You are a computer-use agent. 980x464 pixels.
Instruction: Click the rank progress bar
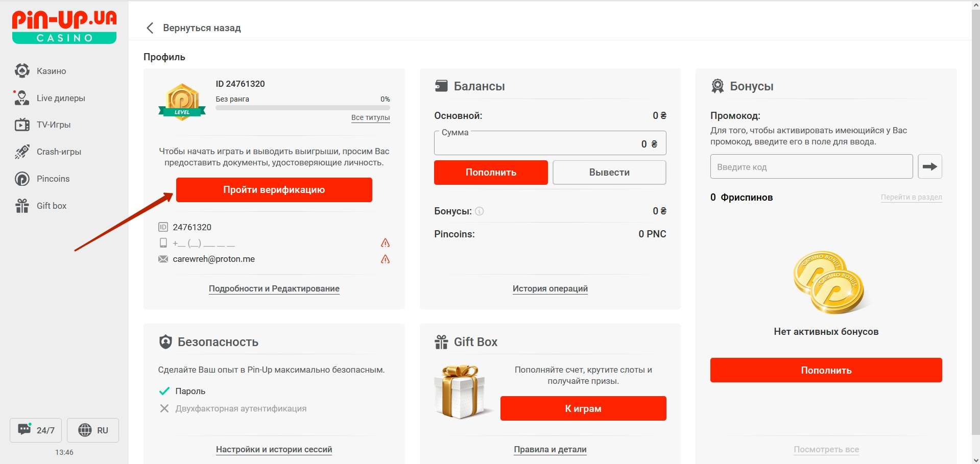click(302, 108)
